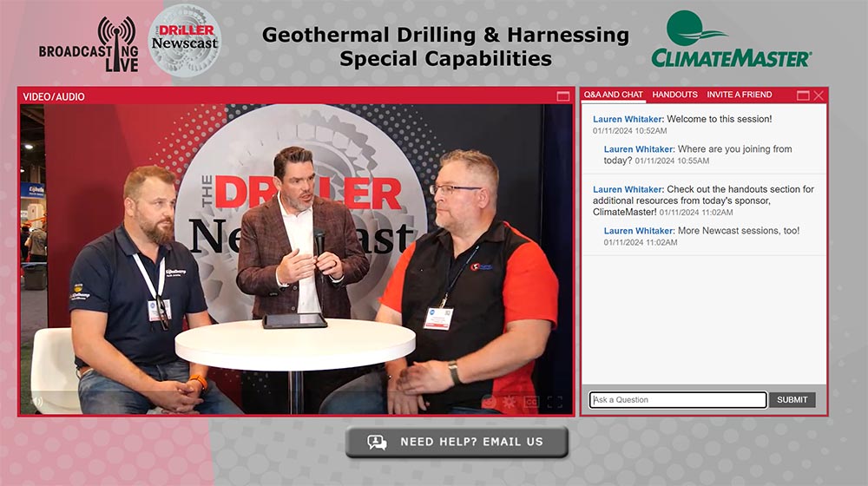Image resolution: width=868 pixels, height=486 pixels.
Task: Select the Geothermal Drilling session title
Action: click(x=445, y=47)
